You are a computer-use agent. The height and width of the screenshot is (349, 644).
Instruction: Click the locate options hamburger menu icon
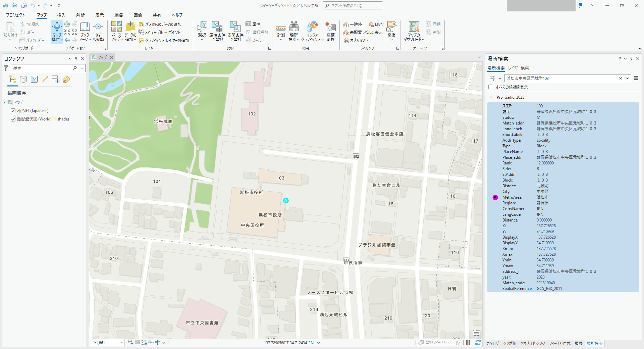(636, 78)
